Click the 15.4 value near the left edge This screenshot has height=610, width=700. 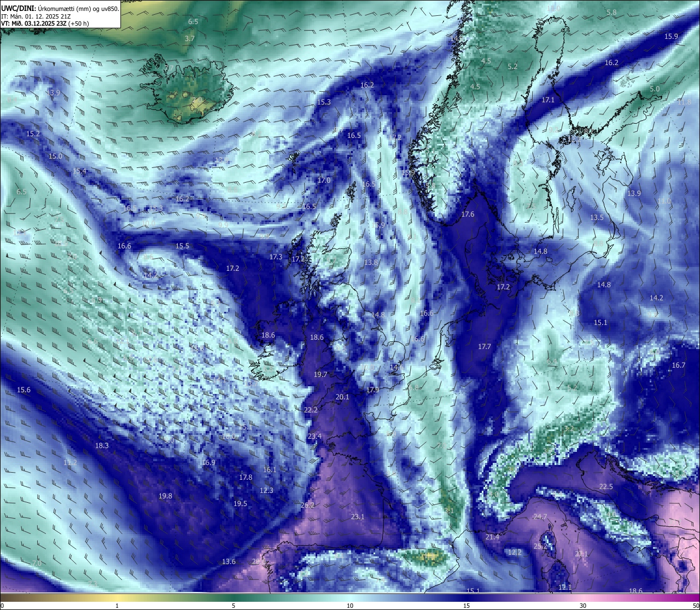tap(79, 171)
